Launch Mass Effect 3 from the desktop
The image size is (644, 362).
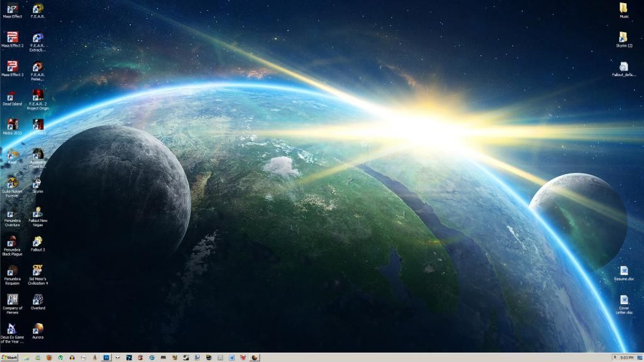click(x=12, y=67)
